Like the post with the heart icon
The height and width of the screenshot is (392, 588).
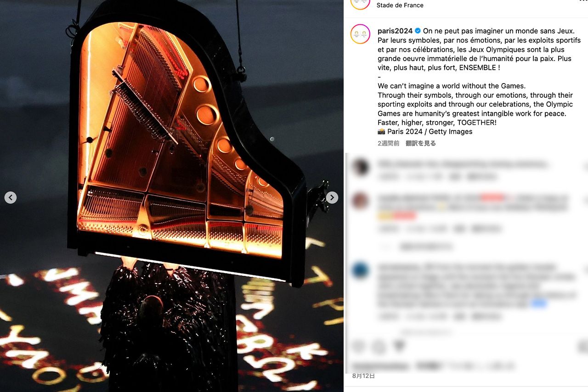coord(359,347)
